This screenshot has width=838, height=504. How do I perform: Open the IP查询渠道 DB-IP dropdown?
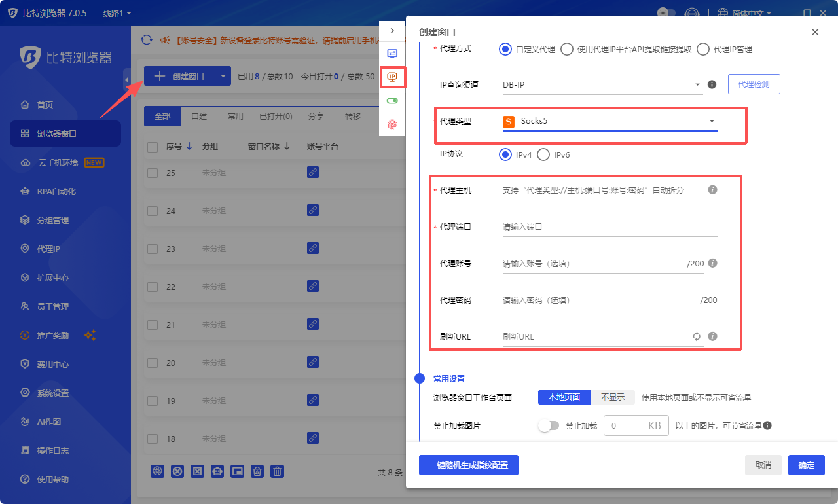pyautogui.click(x=602, y=84)
